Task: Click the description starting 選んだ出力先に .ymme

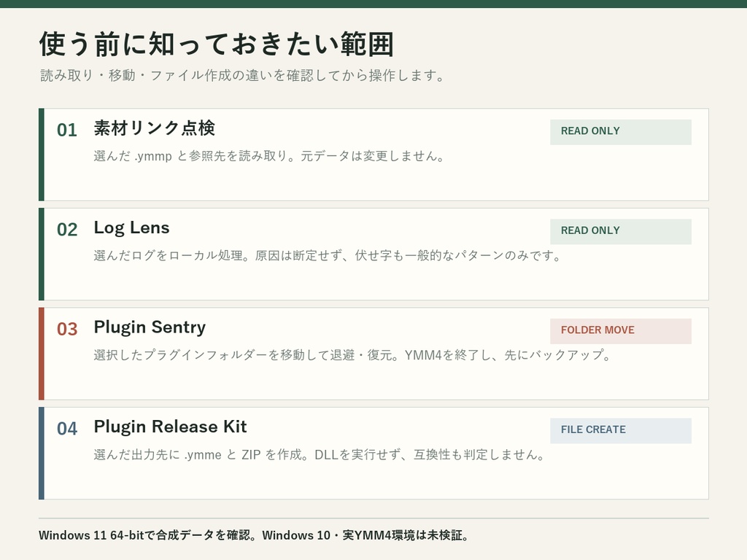Action: pos(320,455)
